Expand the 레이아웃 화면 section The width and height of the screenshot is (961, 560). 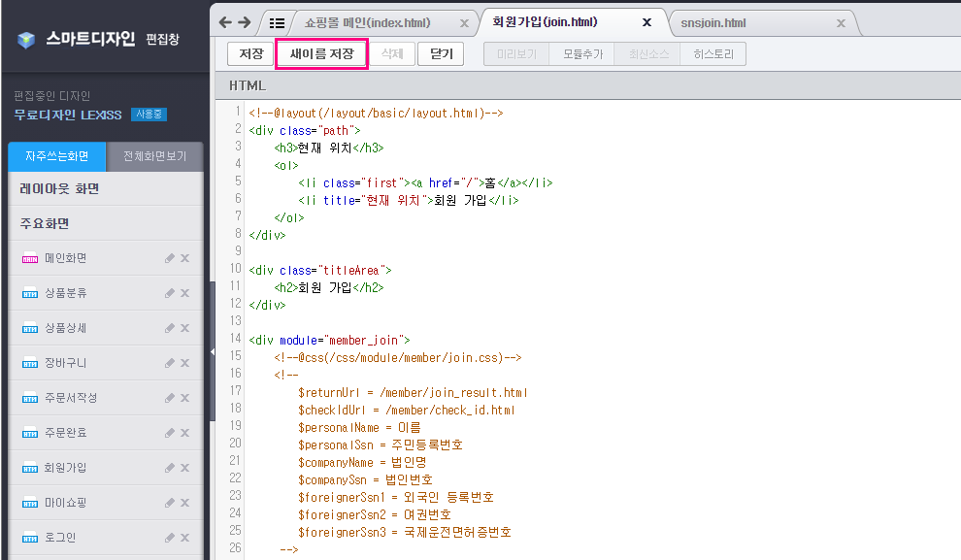106,188
